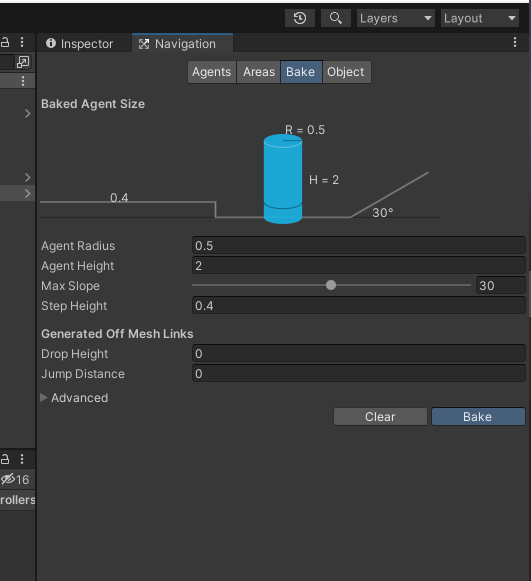Viewport: 531px width, 581px height.
Task: Open upper left panel three-dot menu
Action: coord(22,42)
